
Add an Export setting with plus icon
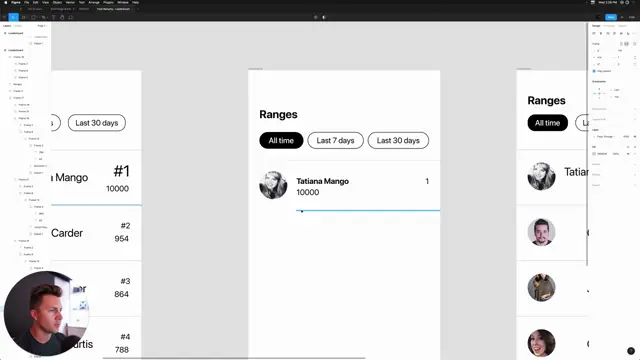point(635,185)
